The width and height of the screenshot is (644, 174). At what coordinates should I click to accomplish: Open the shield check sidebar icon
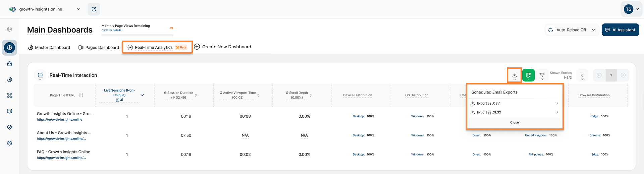10,127
